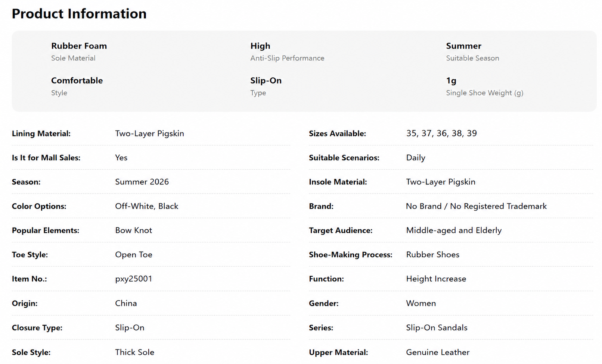Select the Comfortable style value

77,81
